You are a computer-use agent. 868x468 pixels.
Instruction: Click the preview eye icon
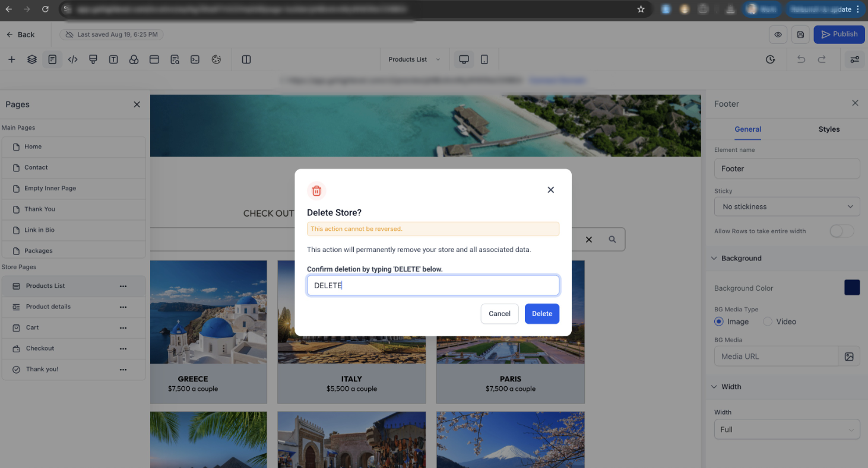pos(778,34)
